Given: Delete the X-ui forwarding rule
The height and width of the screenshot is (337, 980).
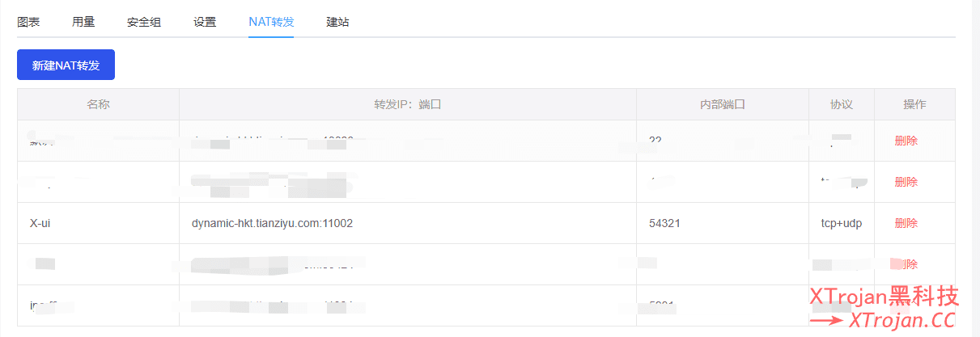Looking at the screenshot, I should [x=906, y=223].
